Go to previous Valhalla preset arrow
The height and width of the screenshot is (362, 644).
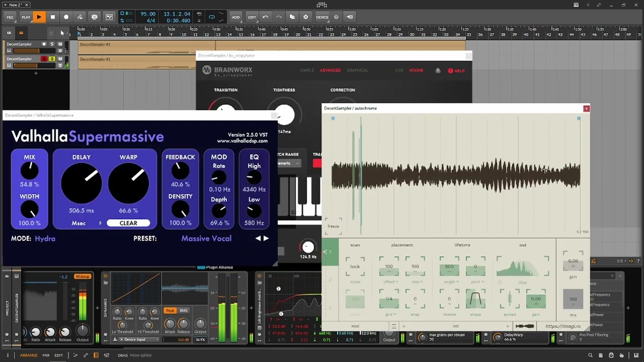click(258, 238)
